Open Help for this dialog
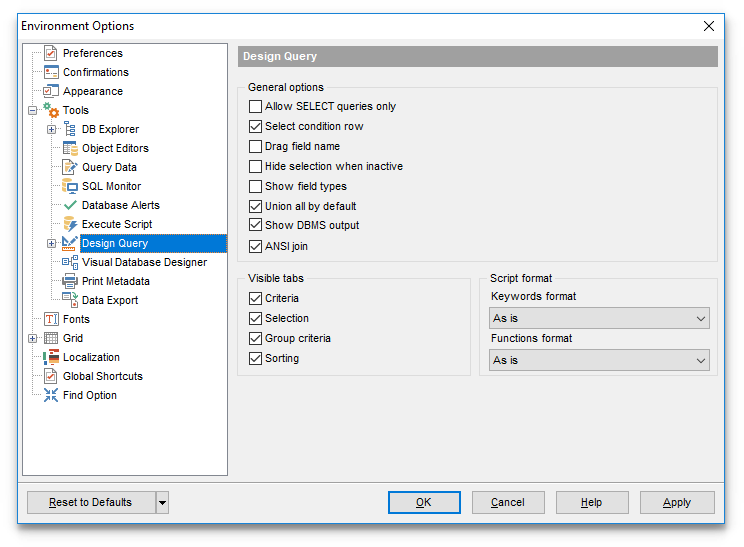This screenshot has width=744, height=547. coord(592,502)
